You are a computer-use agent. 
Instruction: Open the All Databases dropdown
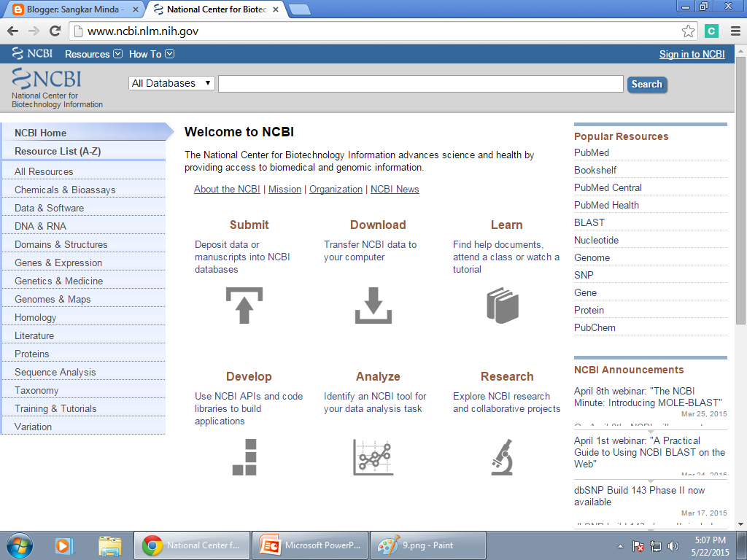pyautogui.click(x=171, y=83)
